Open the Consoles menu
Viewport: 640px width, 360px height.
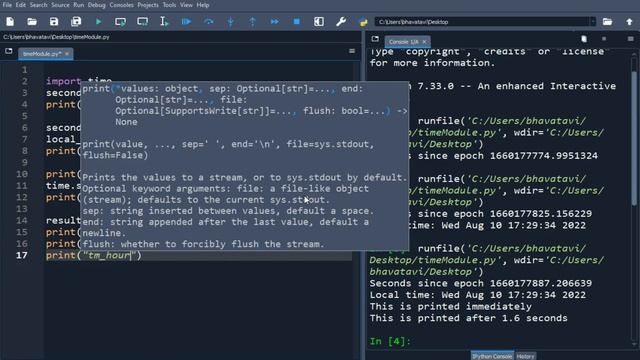pyautogui.click(x=121, y=5)
